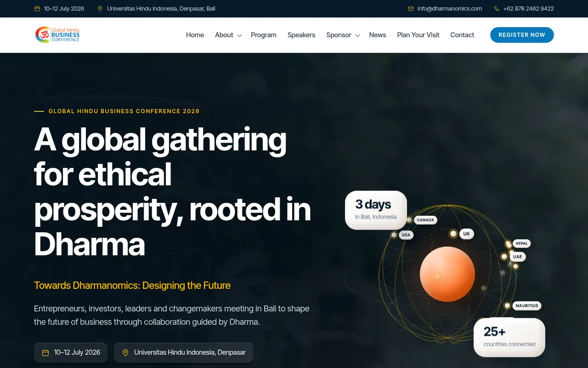Click the location pin icon in the top bar

click(100, 9)
